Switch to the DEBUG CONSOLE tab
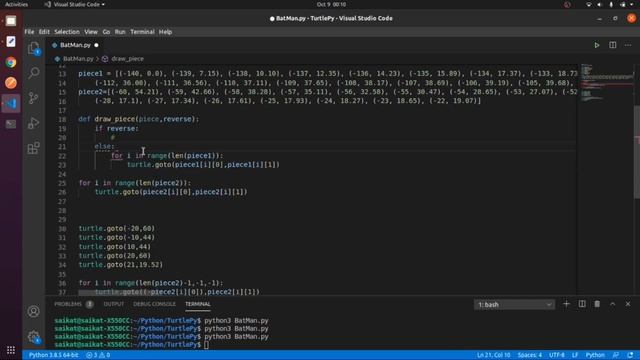Image resolution: width=640 pixels, height=360 pixels. [x=154, y=304]
